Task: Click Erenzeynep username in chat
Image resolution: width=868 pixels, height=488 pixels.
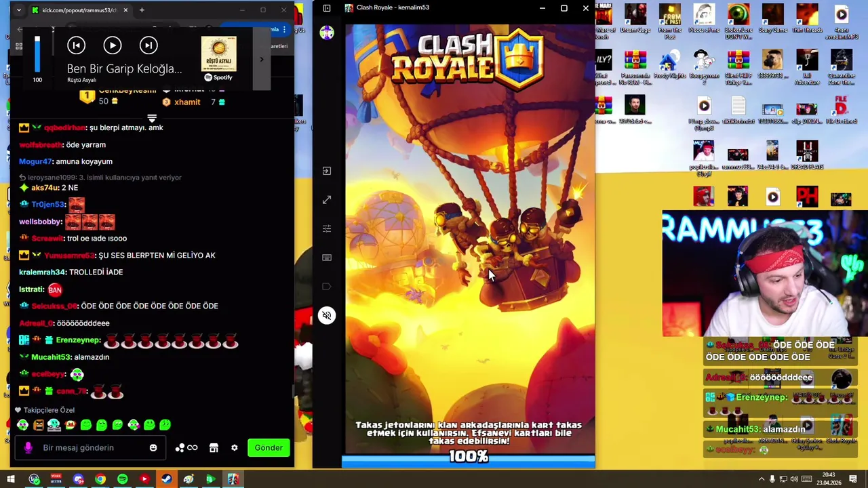Action: pyautogui.click(x=78, y=340)
